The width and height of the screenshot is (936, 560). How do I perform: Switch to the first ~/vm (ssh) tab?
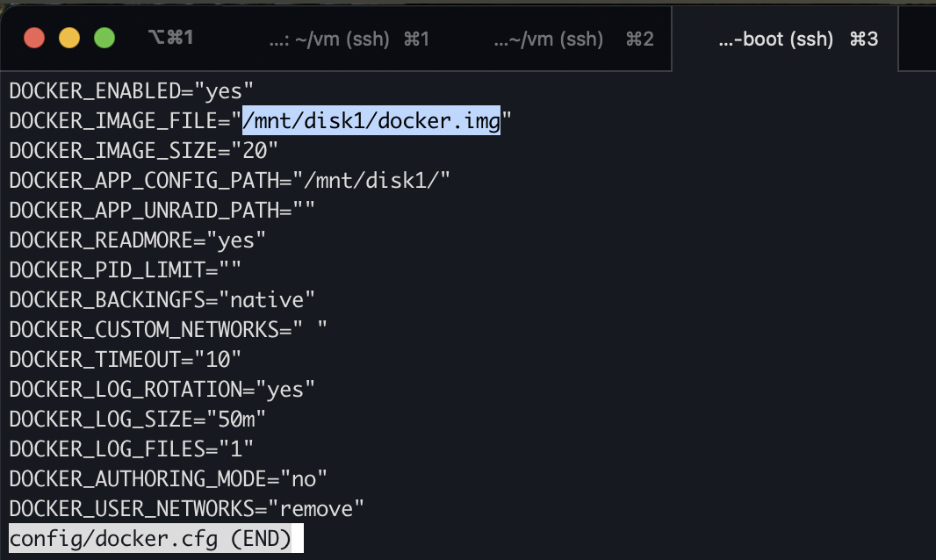point(349,39)
